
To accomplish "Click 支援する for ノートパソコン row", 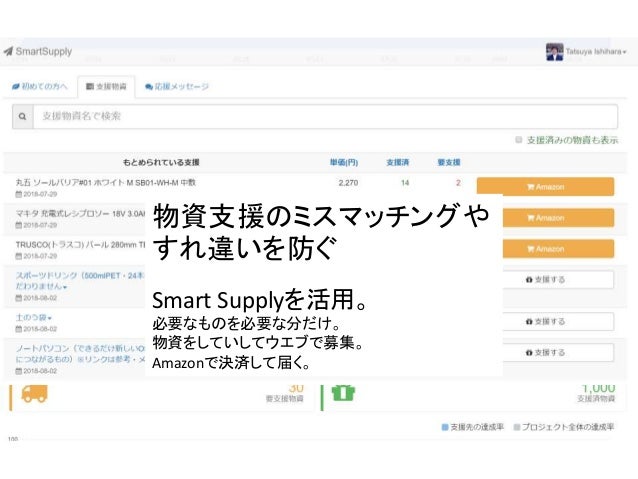I will [558, 352].
